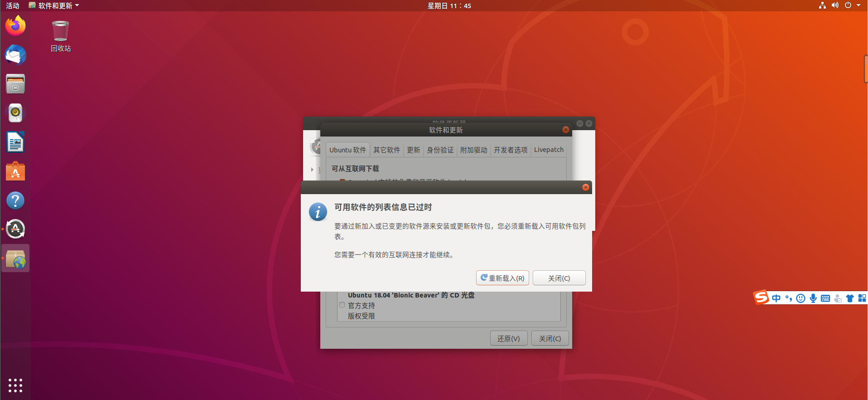The height and width of the screenshot is (400, 868).
Task: Click the 您需要一个有效的互联网连接才能继续 text
Action: click(x=394, y=255)
